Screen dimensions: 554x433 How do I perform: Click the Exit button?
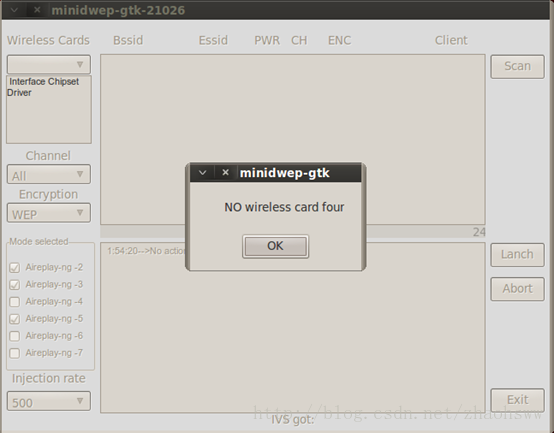click(x=517, y=400)
